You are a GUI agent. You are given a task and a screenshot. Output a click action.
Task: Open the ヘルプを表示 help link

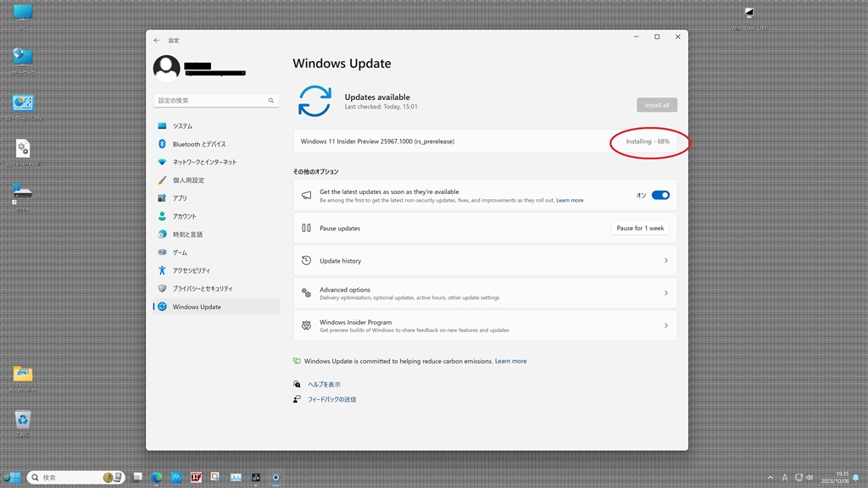(x=325, y=385)
